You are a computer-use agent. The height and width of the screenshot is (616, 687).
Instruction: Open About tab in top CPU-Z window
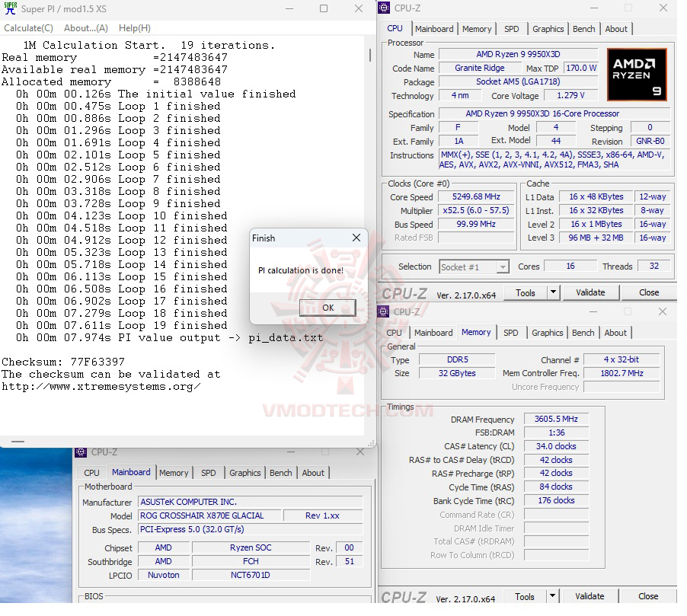(616, 29)
